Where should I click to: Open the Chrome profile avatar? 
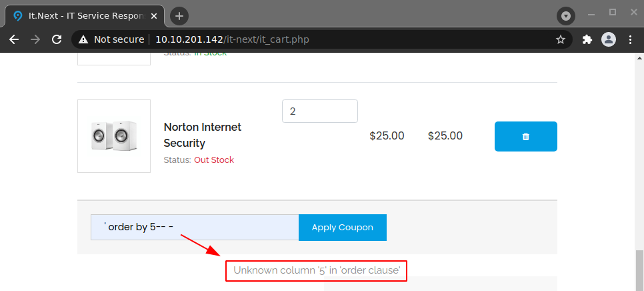coord(609,39)
